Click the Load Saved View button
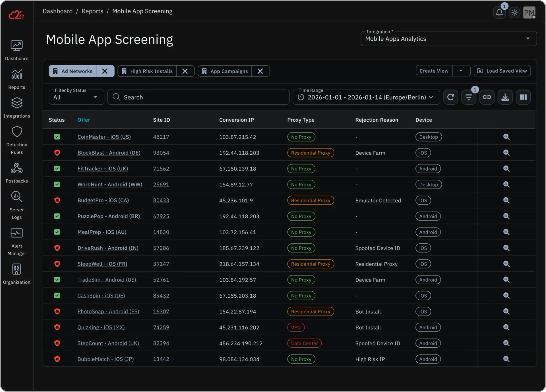This screenshot has width=546, height=392. [502, 71]
